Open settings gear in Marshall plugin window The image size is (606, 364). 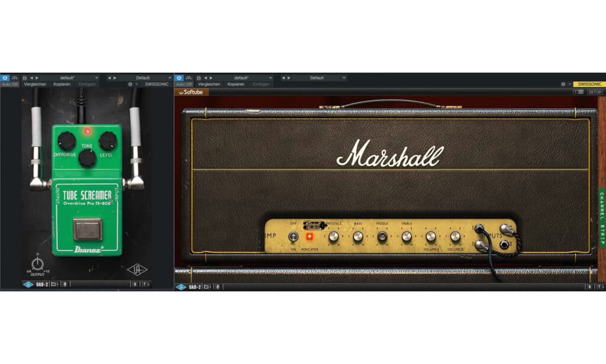click(x=563, y=84)
